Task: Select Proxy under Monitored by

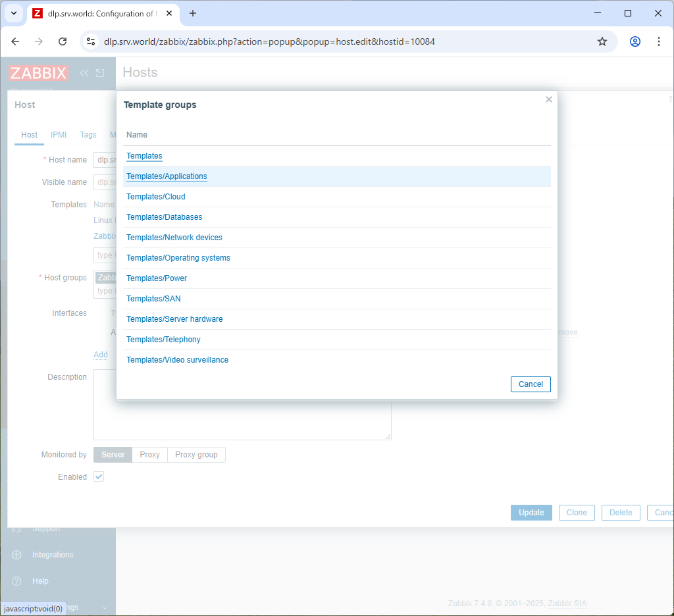Action: pyautogui.click(x=149, y=455)
